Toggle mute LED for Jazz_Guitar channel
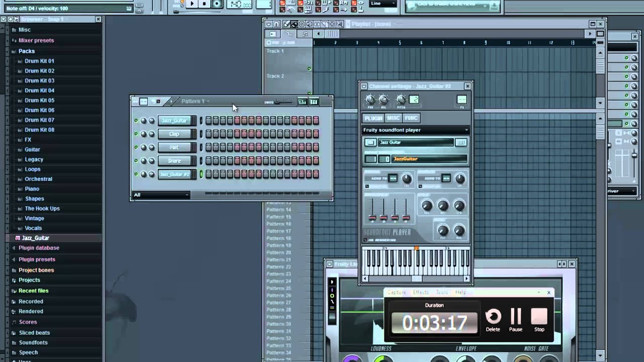Screen dimensions: 644x362 click(x=136, y=121)
